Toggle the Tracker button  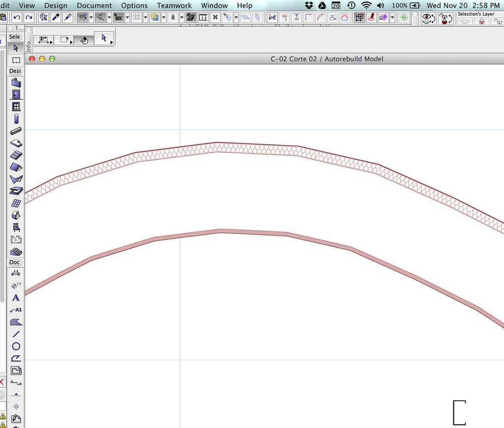(119, 17)
